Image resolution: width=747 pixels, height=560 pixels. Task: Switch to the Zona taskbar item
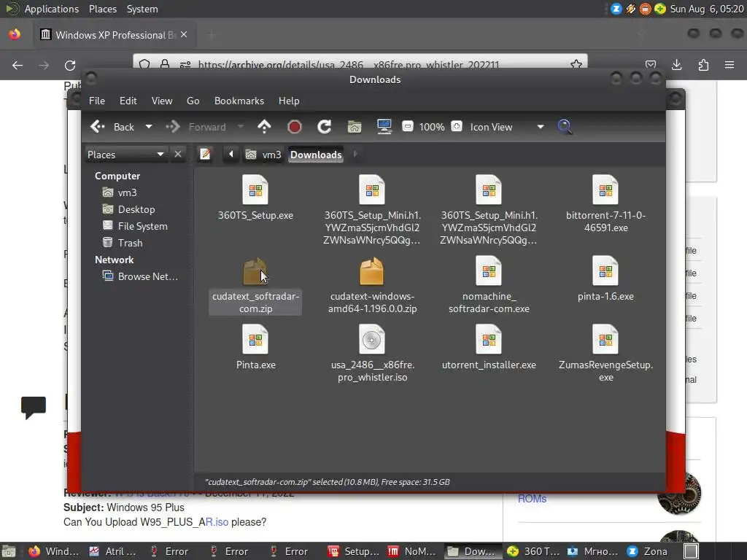coord(649,551)
